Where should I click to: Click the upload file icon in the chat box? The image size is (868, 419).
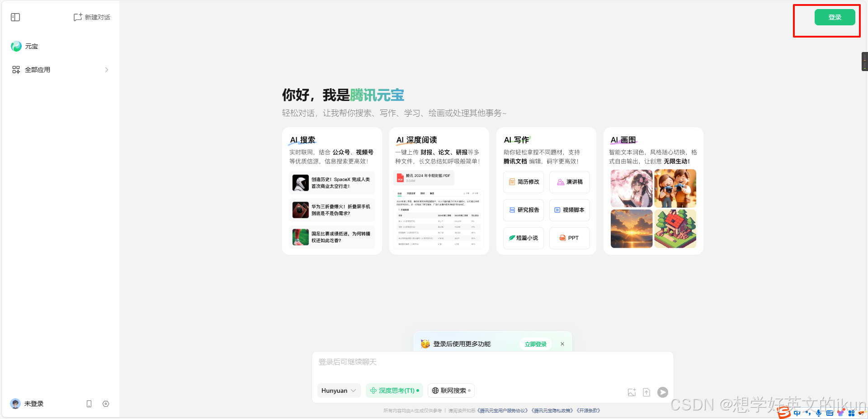[646, 392]
